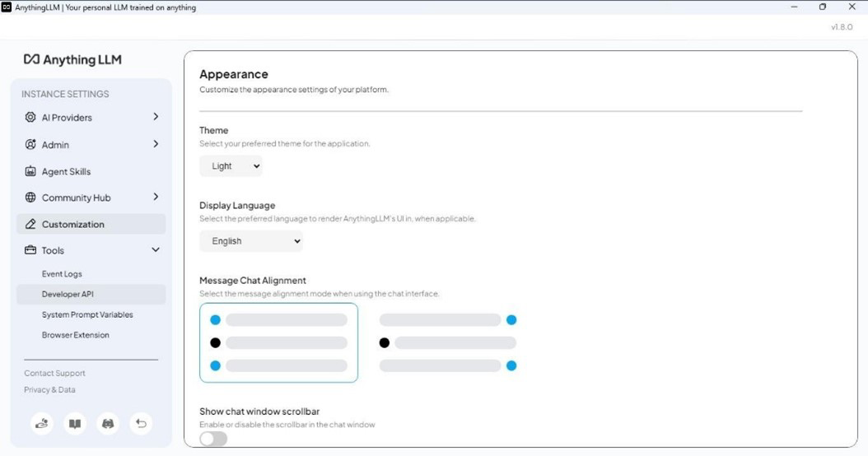This screenshot has height=456, width=868.
Task: Open the Discord icon button
Action: coord(108,424)
